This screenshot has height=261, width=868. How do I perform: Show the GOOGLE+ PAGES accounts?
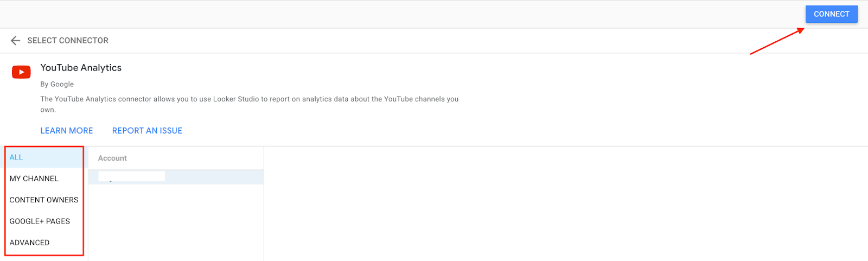tap(44, 221)
